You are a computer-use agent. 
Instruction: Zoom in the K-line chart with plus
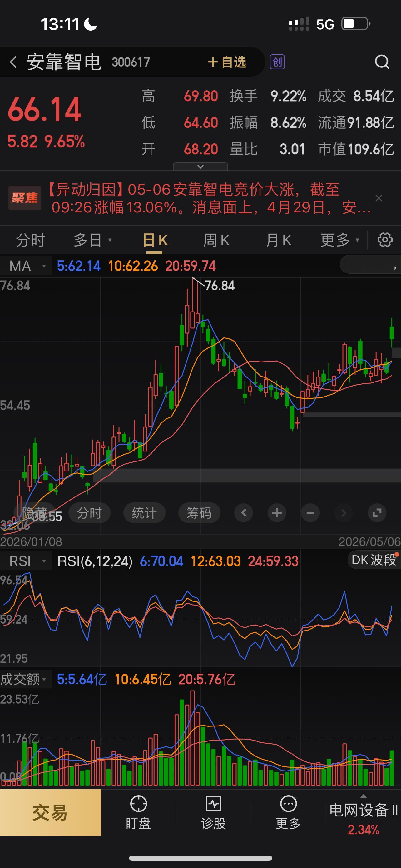click(x=277, y=513)
